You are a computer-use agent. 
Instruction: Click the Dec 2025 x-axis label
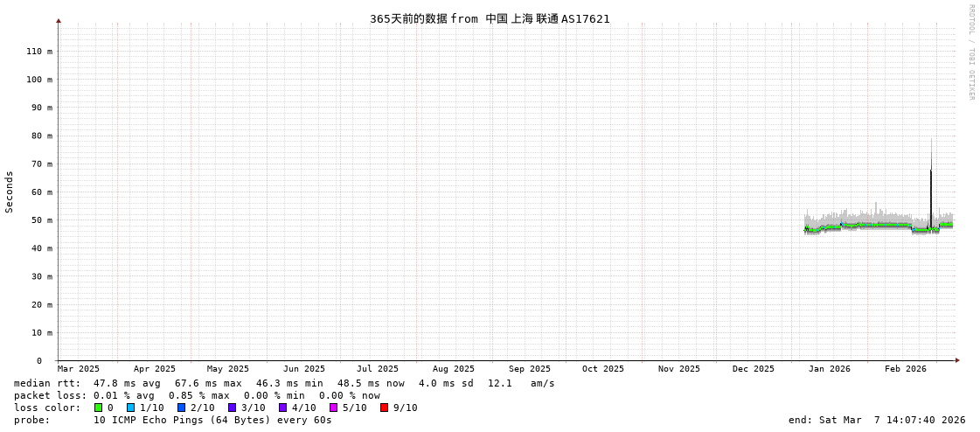753,369
